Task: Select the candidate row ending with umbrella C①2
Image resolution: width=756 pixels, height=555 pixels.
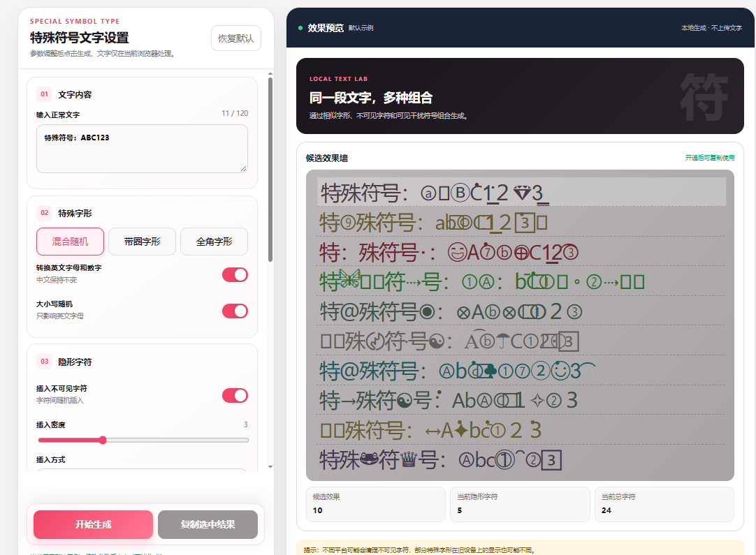Action: click(x=521, y=341)
